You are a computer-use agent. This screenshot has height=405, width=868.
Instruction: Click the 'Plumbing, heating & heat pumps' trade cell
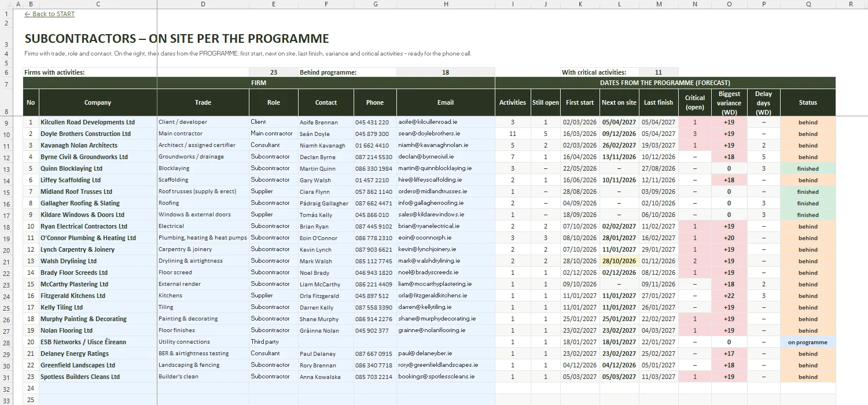(203, 238)
